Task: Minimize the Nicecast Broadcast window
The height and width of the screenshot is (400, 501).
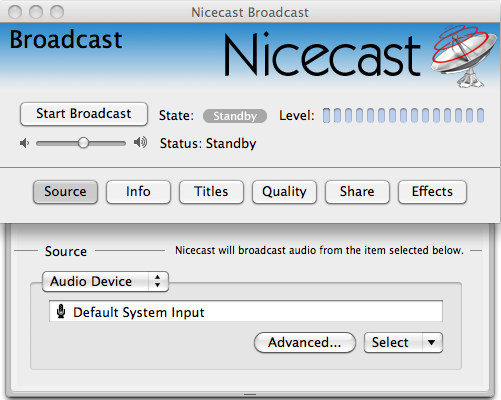Action: click(x=36, y=12)
